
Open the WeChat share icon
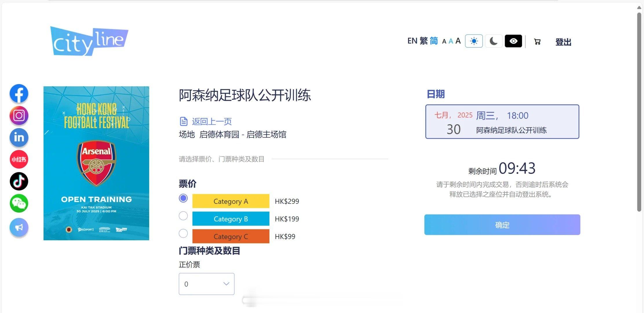pos(19,203)
